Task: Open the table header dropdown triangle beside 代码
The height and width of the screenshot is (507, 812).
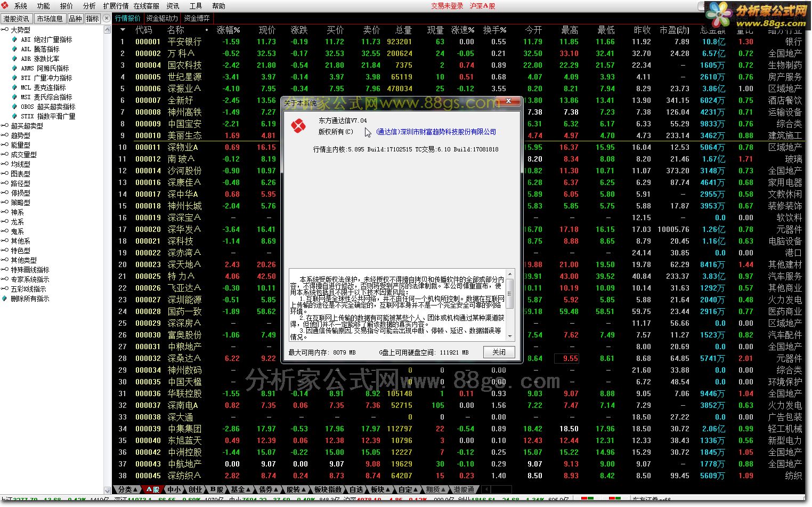Action: click(122, 30)
